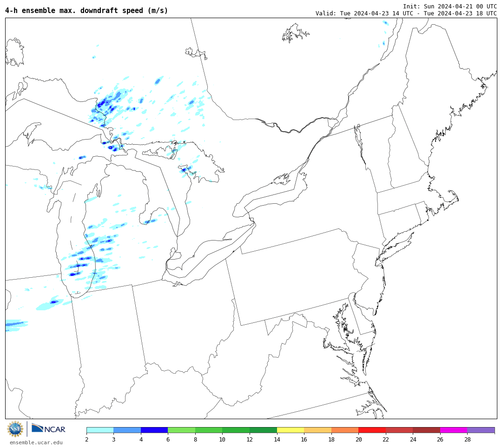Click the dark green 12-14 colorbar segment
The width and height of the screenshot is (502, 448).
tap(263, 430)
